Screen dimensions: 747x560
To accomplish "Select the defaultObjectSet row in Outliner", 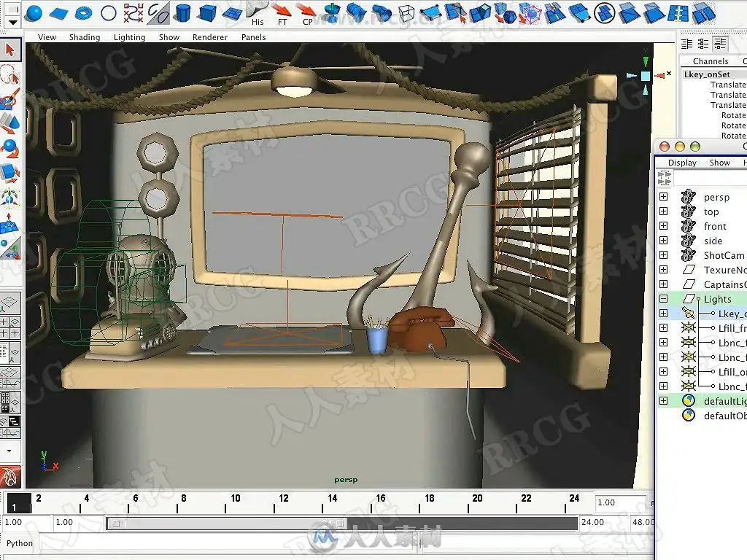I will [x=725, y=416].
